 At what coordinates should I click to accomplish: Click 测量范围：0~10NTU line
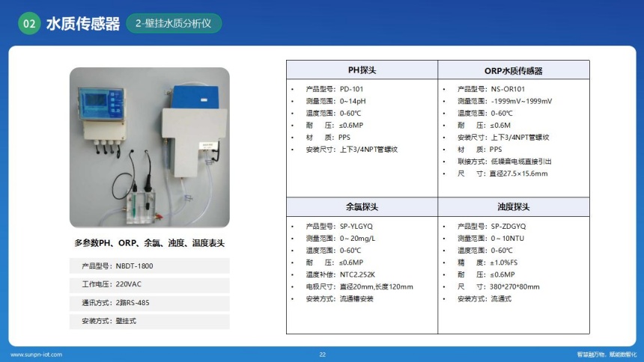click(x=490, y=238)
